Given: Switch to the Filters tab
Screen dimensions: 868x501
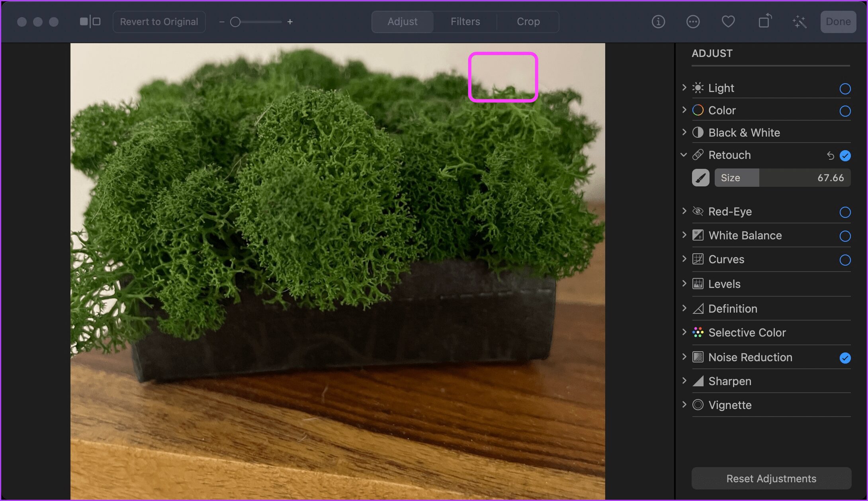Looking at the screenshot, I should coord(466,22).
